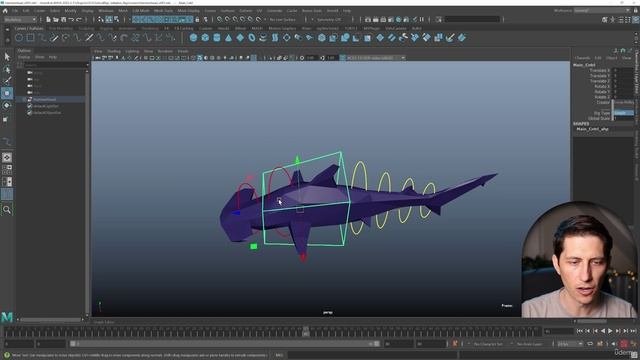
Task: Toggle Auto Keyframe red button
Action: [624, 344]
